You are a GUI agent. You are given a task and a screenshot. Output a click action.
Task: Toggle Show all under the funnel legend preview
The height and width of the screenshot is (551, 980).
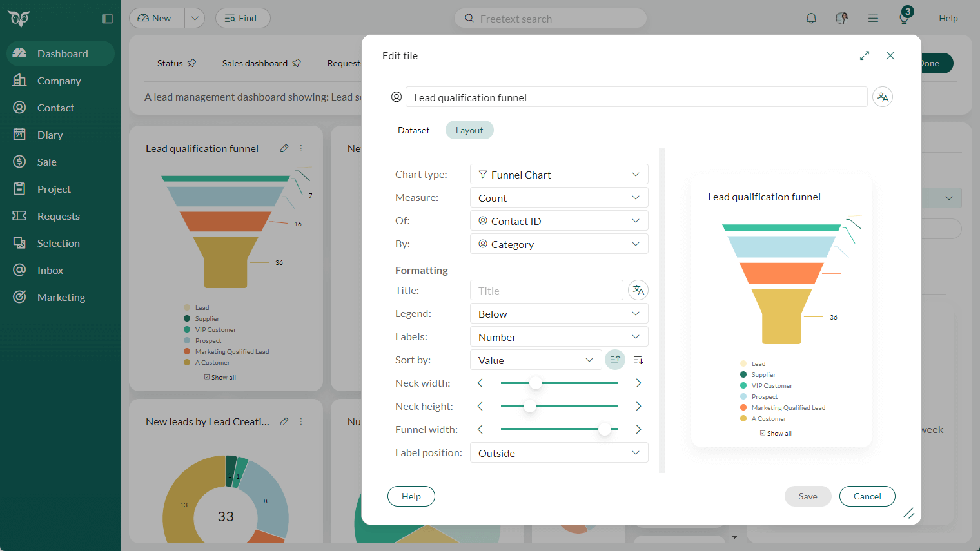coord(776,432)
